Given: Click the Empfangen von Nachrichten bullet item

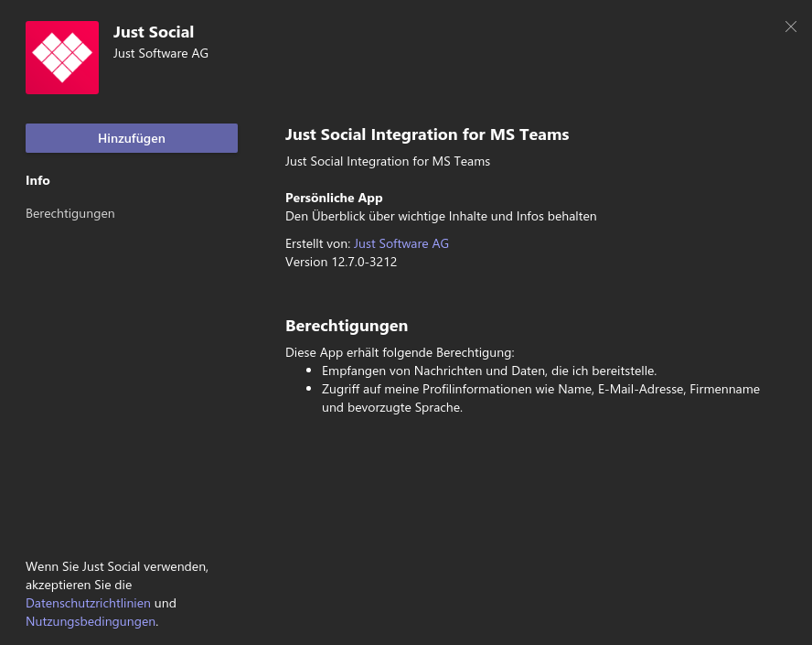Looking at the screenshot, I should 489,371.
